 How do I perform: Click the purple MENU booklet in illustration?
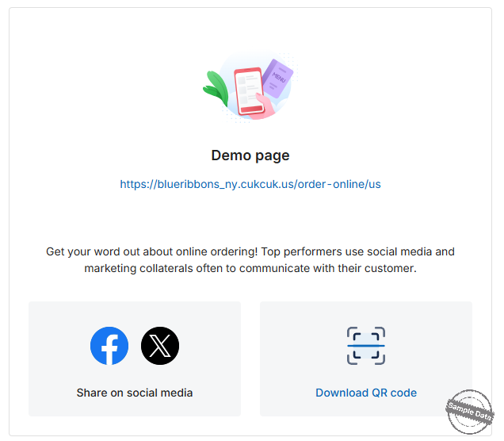pyautogui.click(x=277, y=79)
